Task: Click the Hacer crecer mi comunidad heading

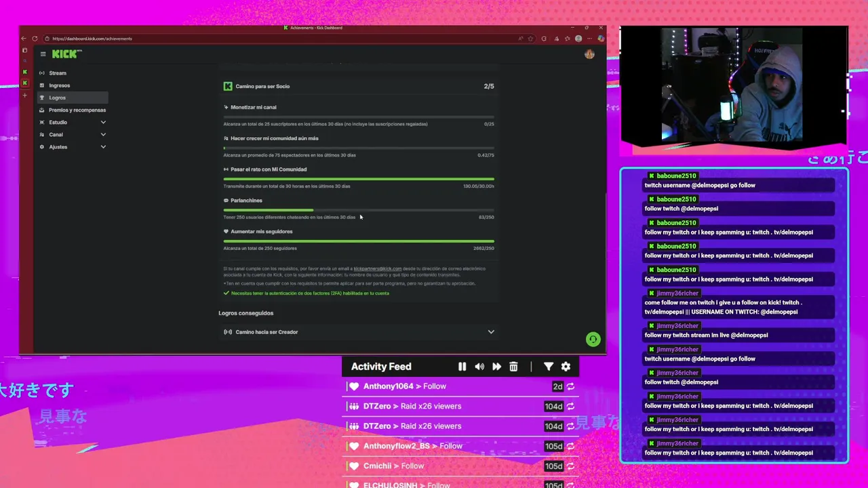Action: [x=274, y=138]
